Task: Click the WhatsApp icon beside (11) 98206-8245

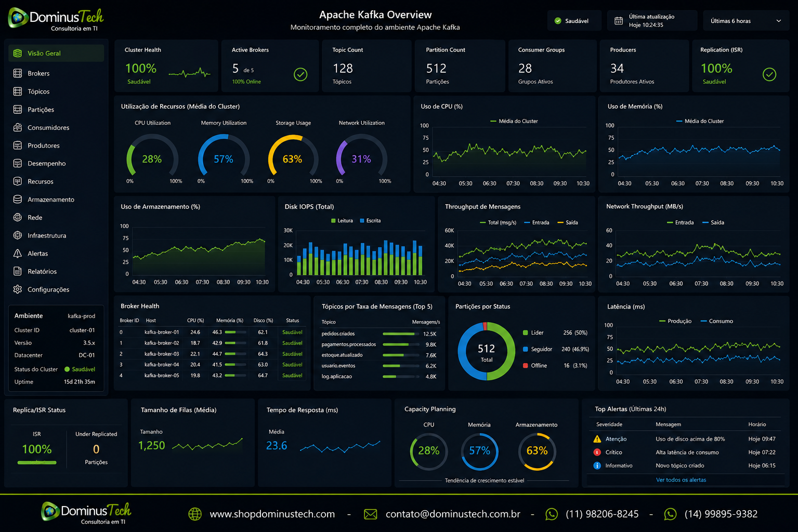Action: 552,514
